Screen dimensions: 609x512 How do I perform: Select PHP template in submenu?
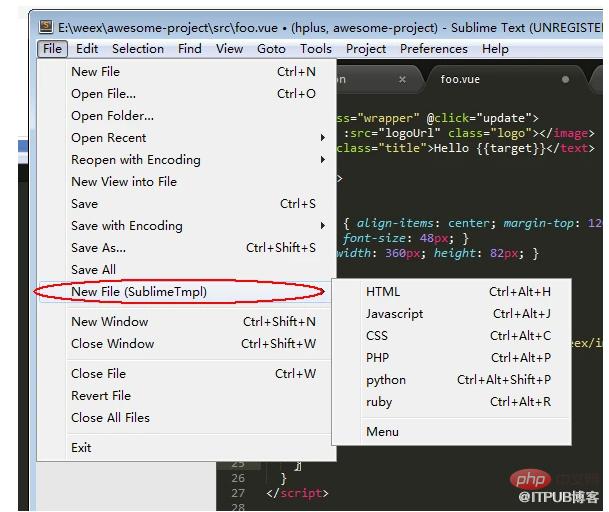[452, 358]
